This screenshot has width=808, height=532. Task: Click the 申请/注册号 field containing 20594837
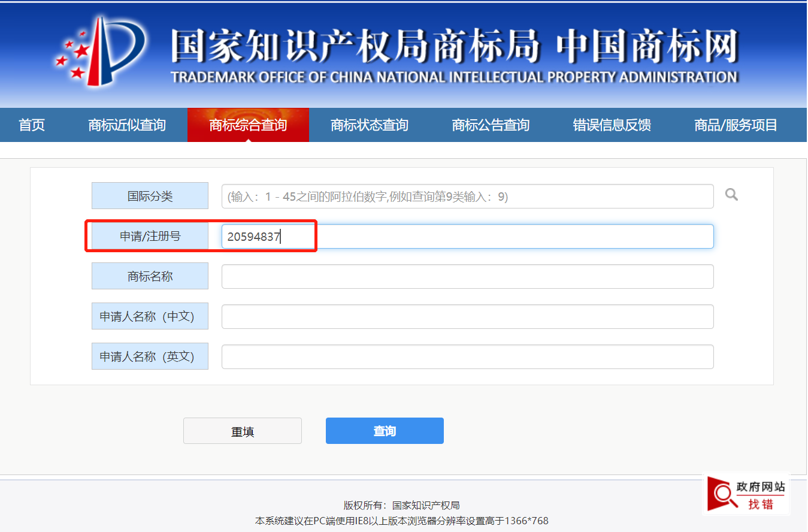click(467, 236)
